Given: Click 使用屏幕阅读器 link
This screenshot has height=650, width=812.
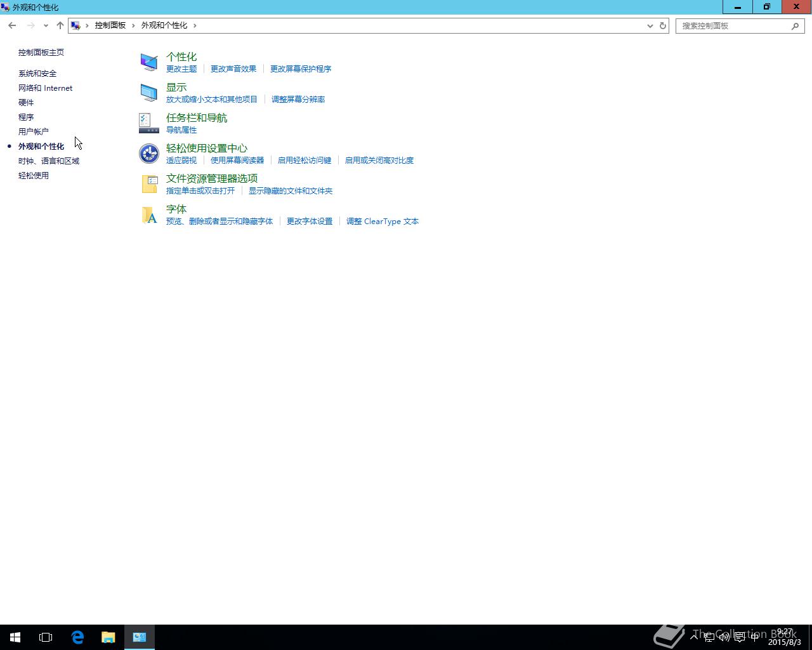Looking at the screenshot, I should click(x=237, y=161).
